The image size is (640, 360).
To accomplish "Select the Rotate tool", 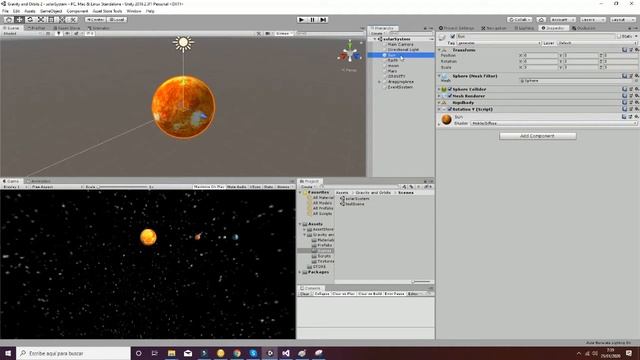I will [x=30, y=20].
